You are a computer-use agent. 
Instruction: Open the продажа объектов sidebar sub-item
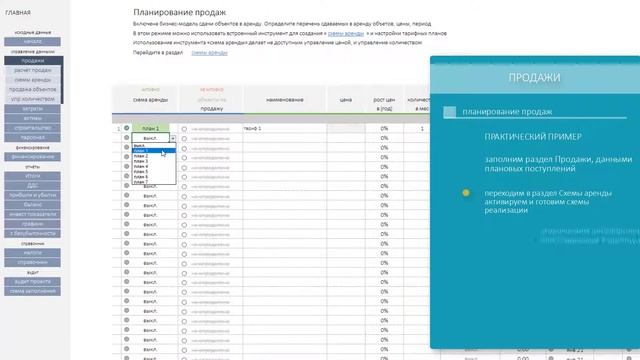(x=33, y=89)
